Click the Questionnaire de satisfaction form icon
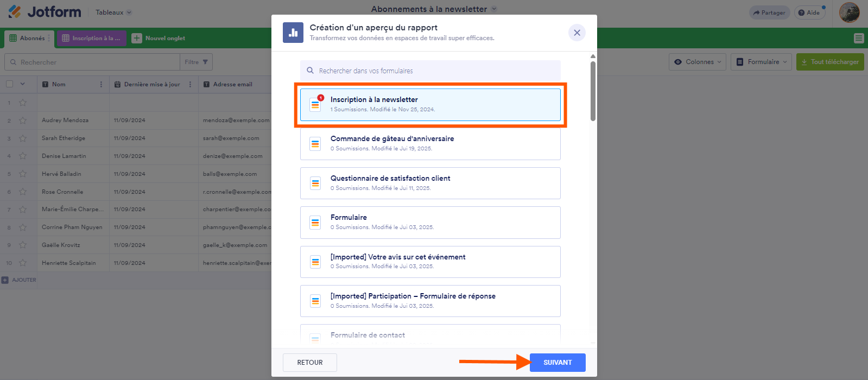 point(315,183)
